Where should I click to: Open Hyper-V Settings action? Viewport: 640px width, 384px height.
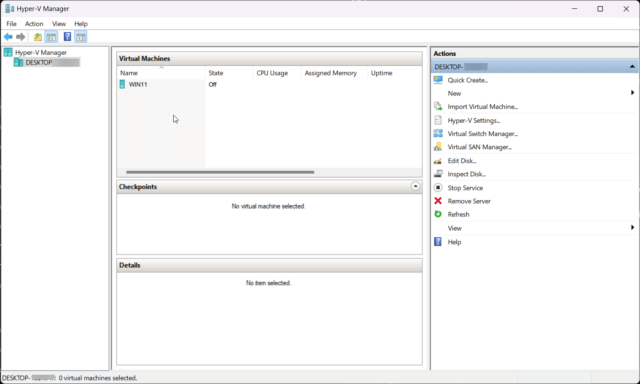coord(473,121)
